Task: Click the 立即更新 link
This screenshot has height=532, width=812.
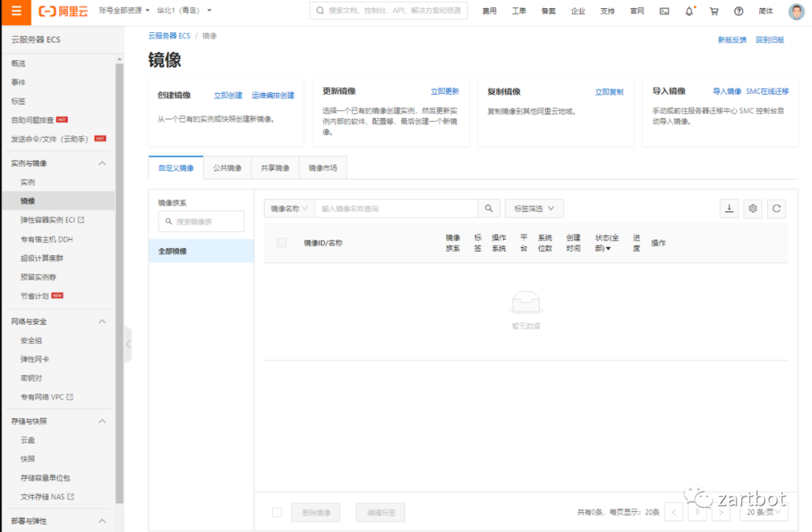Action: click(x=445, y=91)
